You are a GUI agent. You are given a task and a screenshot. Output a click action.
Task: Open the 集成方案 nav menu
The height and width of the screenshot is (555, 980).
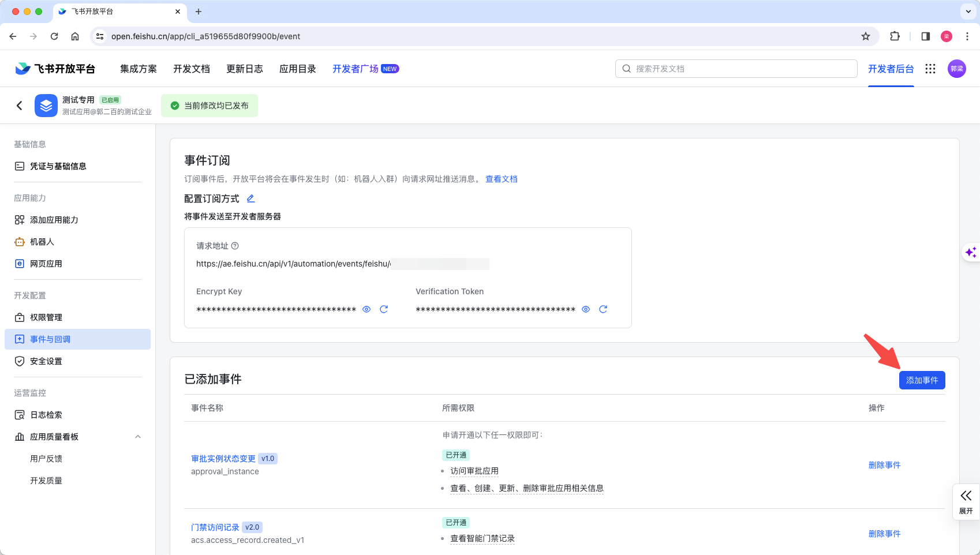(139, 69)
